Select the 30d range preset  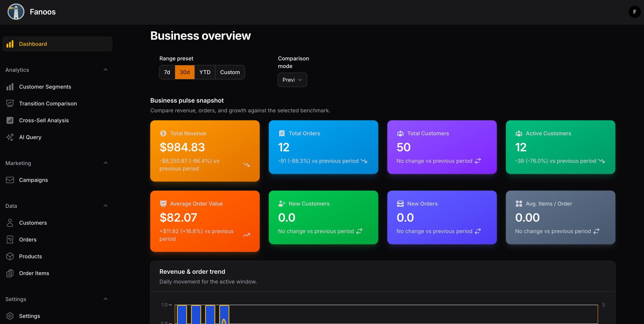pyautogui.click(x=185, y=72)
